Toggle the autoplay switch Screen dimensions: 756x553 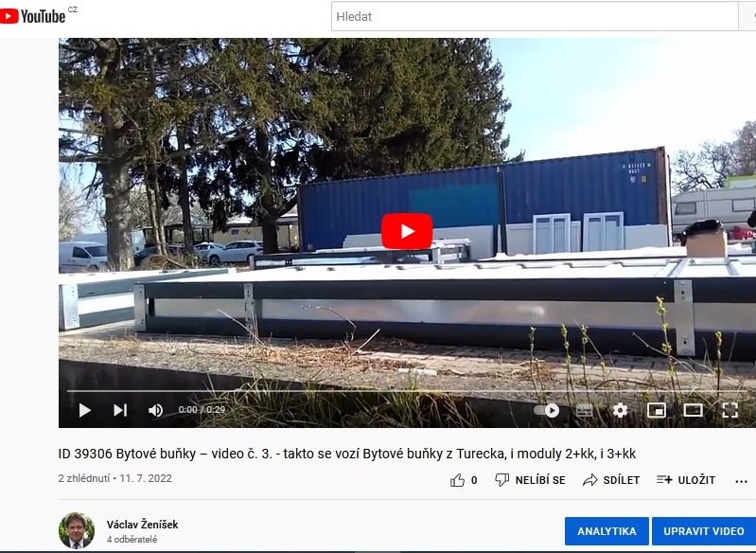pos(547,411)
